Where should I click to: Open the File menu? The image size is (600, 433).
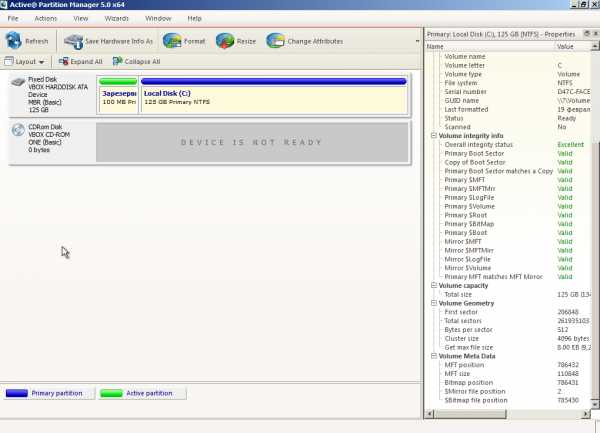13,18
